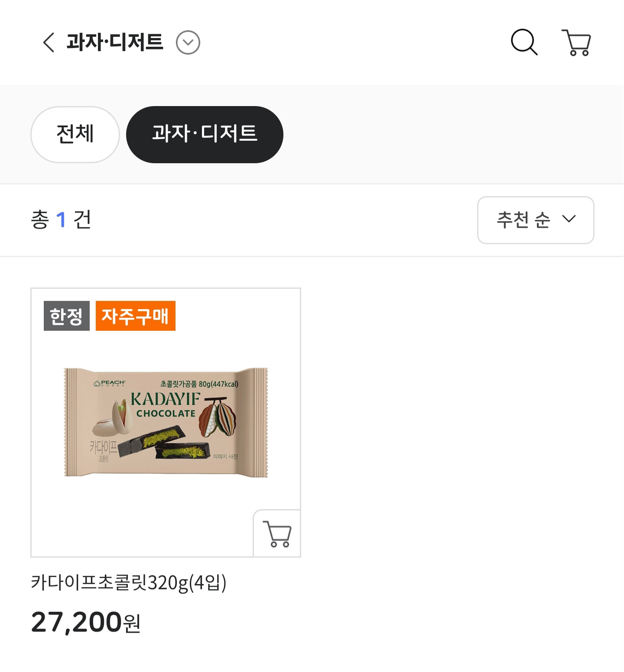Screen dimensions: 624x672
Task: Open the 카다이프초콜릿320g(4입) product link
Action: point(129,582)
